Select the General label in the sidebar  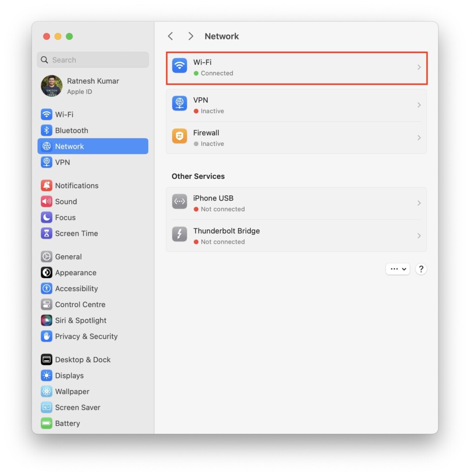(x=68, y=257)
